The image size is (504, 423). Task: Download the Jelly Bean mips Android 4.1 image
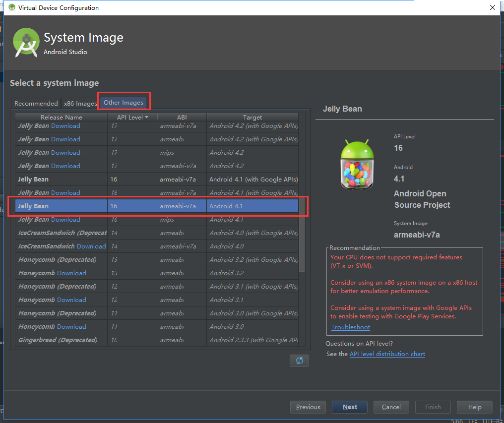[65, 220]
